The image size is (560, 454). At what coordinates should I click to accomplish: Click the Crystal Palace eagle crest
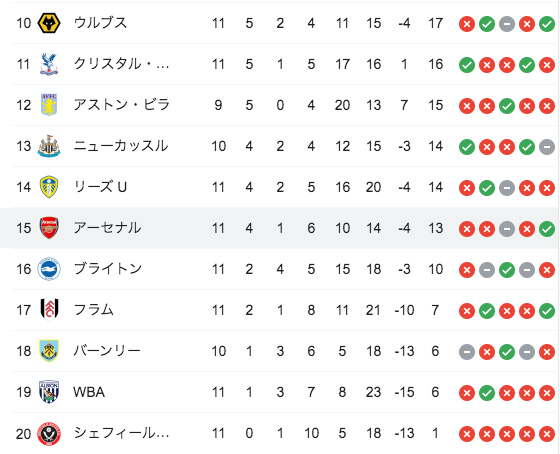[49, 64]
